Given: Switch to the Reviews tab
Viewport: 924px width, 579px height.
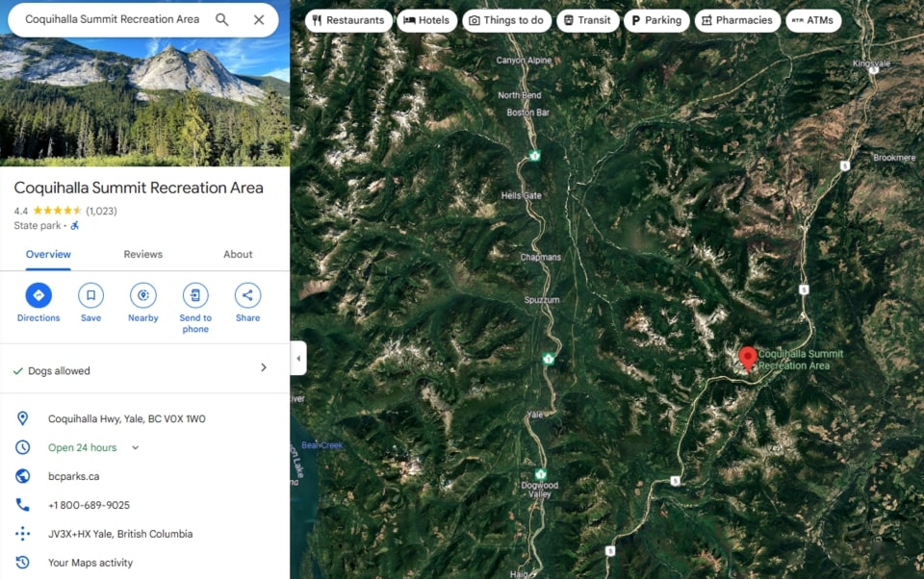Looking at the screenshot, I should 143,255.
